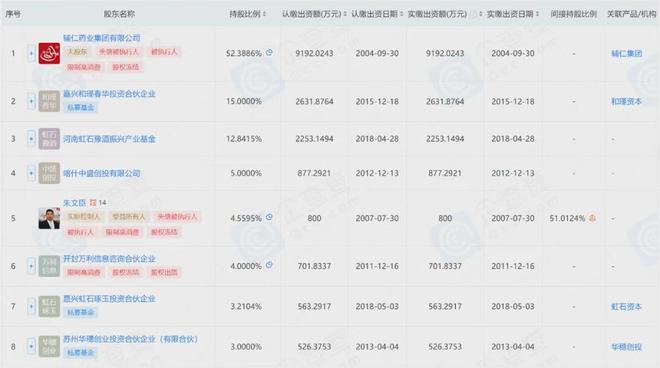Expand row 7 嘉兴虹石琢玉 details

(31, 307)
